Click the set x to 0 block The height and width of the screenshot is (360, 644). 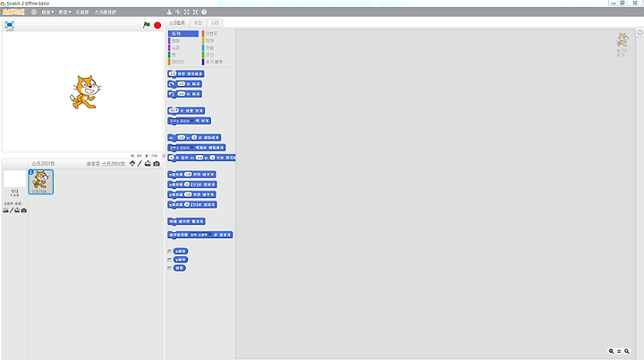pos(191,184)
